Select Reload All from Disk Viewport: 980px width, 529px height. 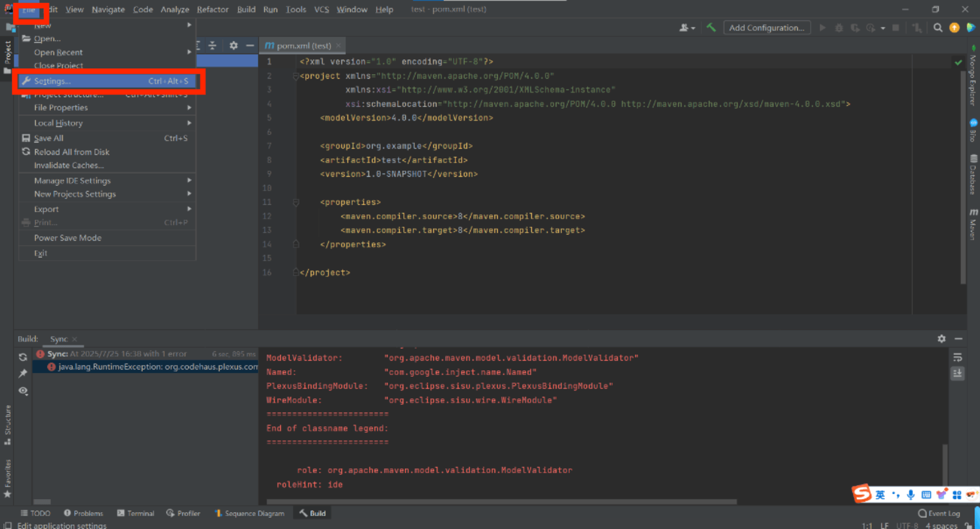tap(107, 152)
